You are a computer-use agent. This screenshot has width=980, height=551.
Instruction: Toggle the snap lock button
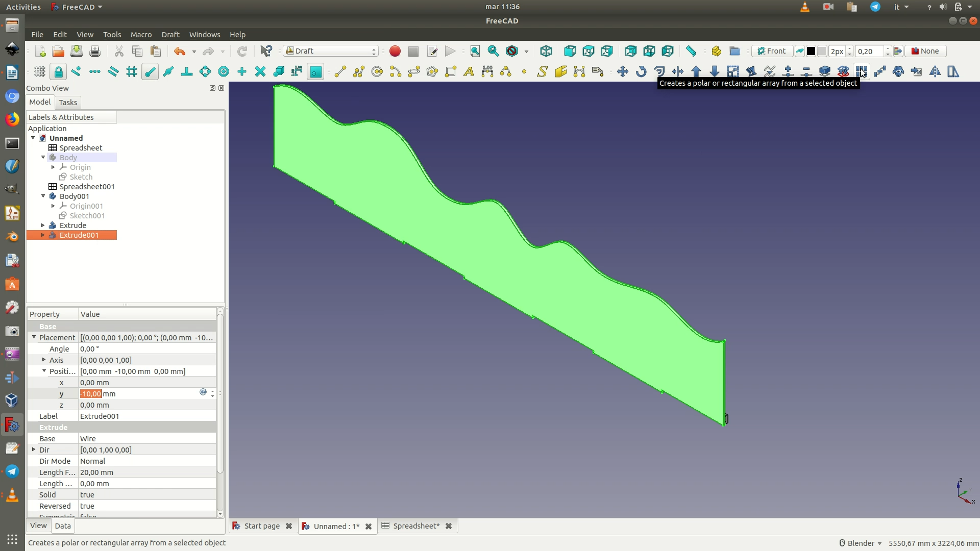pos(58,71)
